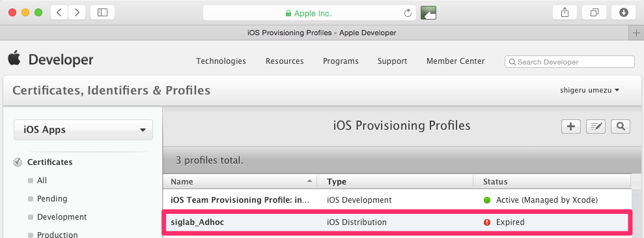Add a new provisioning profile
644x238 pixels.
pyautogui.click(x=571, y=126)
